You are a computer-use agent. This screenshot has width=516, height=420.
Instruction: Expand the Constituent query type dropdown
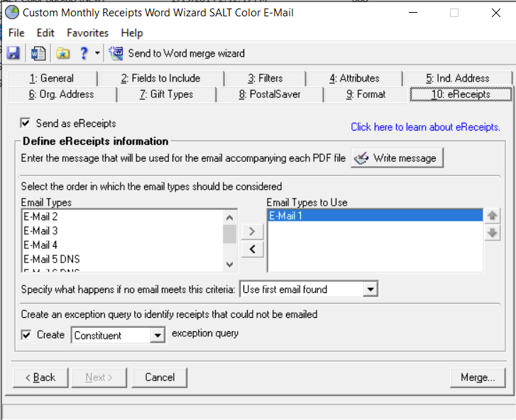coord(158,335)
